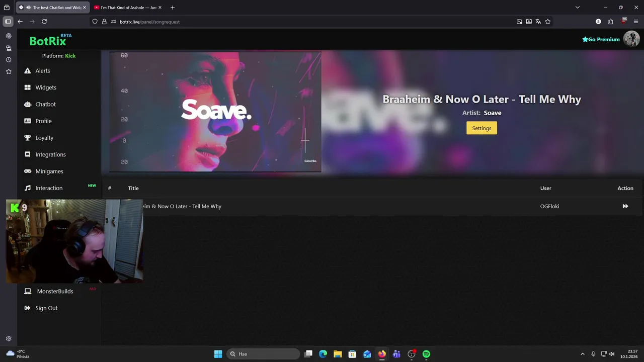Image resolution: width=644 pixels, height=362 pixels.
Task: Click the volume icon in system tray
Action: click(x=612, y=354)
